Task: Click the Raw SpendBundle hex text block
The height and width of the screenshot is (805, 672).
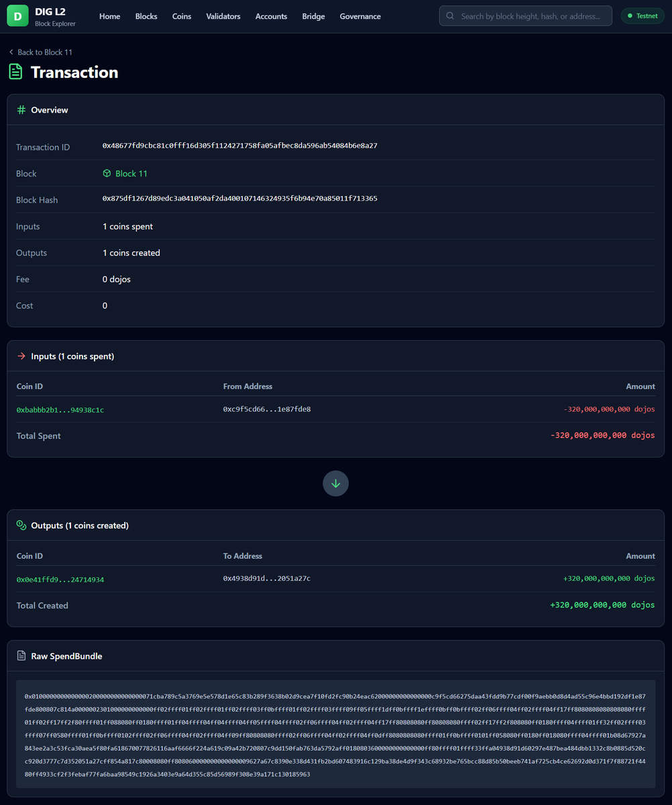Action: tap(335, 735)
